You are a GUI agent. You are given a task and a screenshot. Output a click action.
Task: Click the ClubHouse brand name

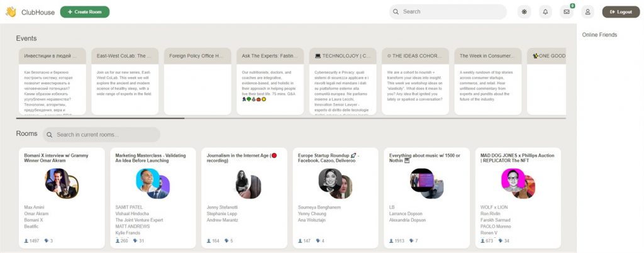click(38, 13)
